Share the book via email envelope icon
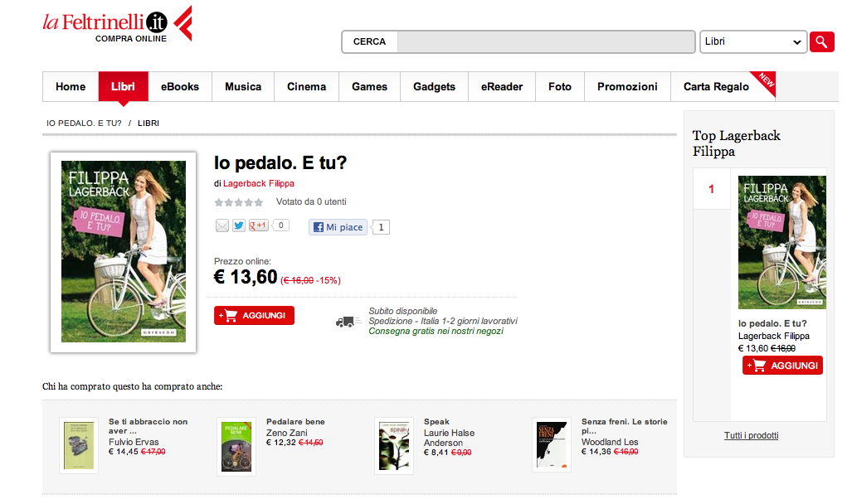852x504 pixels. (222, 225)
